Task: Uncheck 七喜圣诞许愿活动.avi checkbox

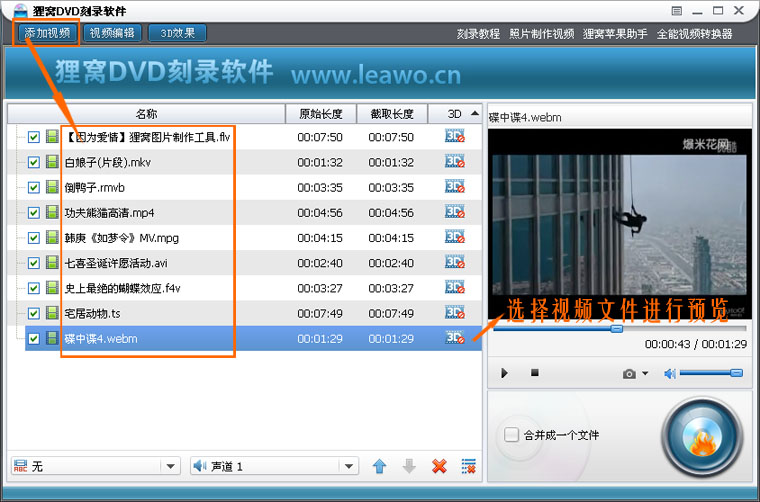Action: click(33, 263)
